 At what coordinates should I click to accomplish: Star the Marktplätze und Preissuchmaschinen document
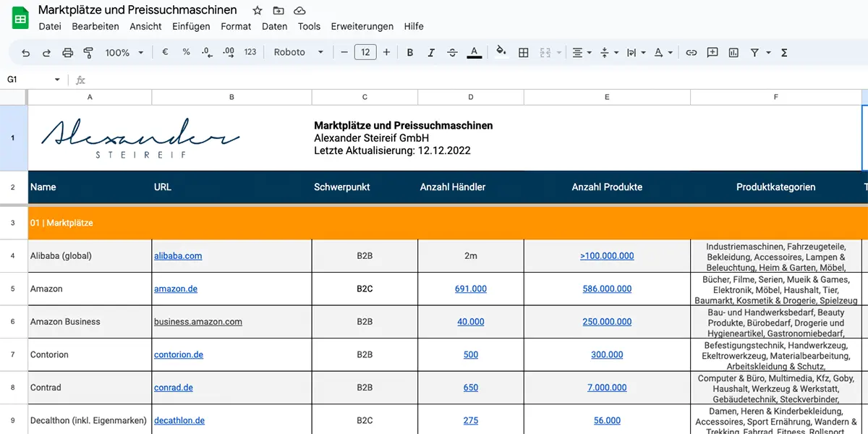point(258,10)
